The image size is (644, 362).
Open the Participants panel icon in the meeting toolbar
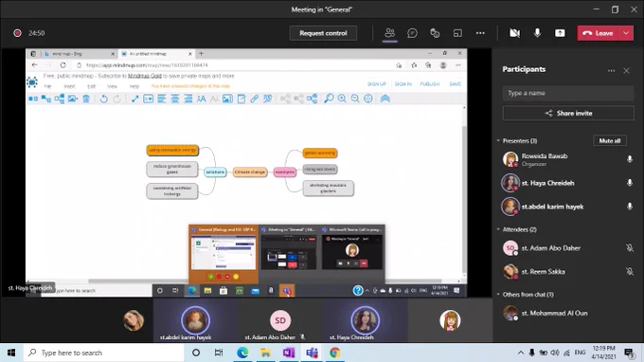pos(389,33)
